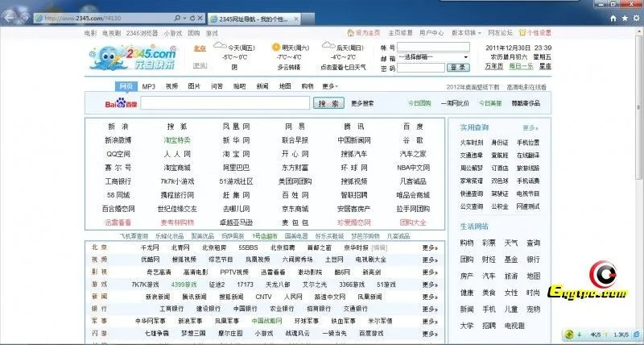Switch to the 地图 search tab

coord(285,86)
